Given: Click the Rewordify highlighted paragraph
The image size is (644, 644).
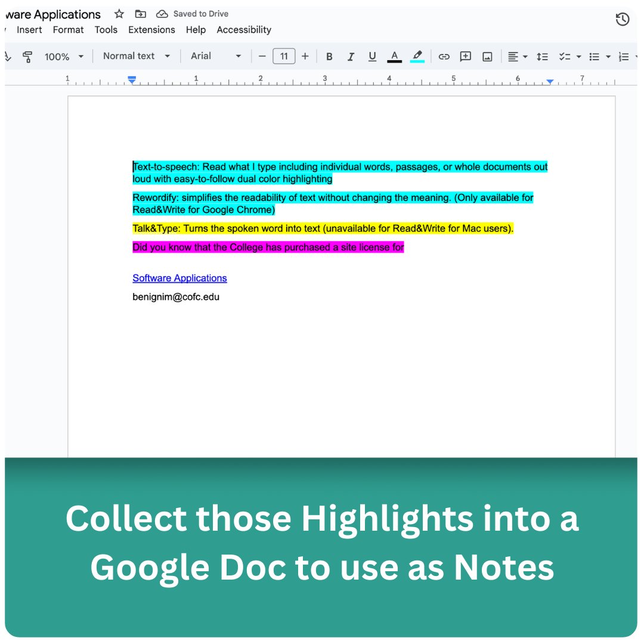Looking at the screenshot, I should coord(333,204).
